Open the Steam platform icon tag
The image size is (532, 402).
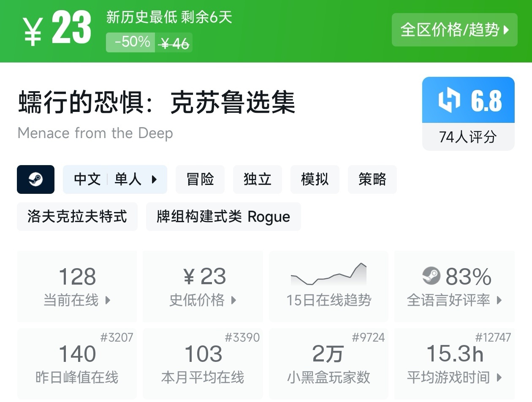click(x=35, y=179)
